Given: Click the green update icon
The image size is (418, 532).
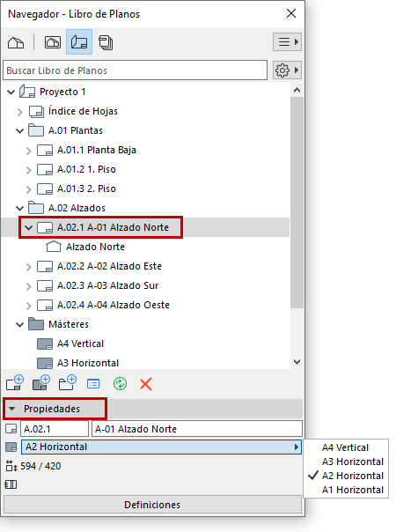Looking at the screenshot, I should (x=120, y=384).
